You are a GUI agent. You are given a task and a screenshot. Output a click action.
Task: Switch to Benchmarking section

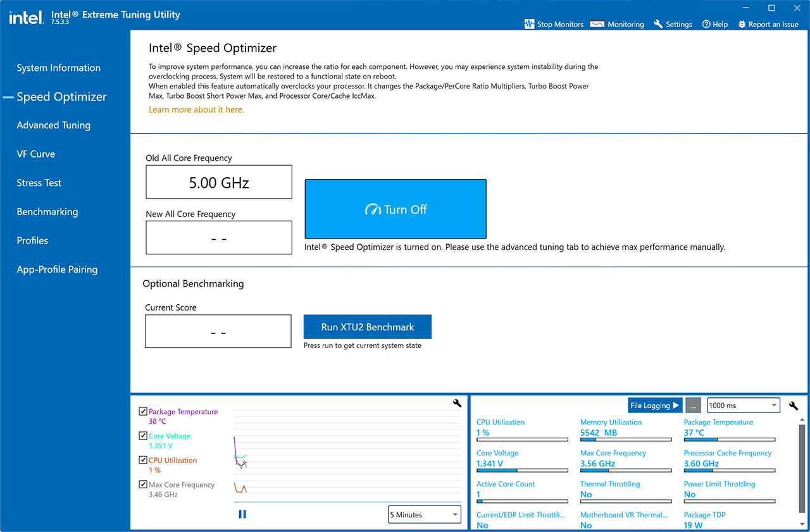pos(47,212)
